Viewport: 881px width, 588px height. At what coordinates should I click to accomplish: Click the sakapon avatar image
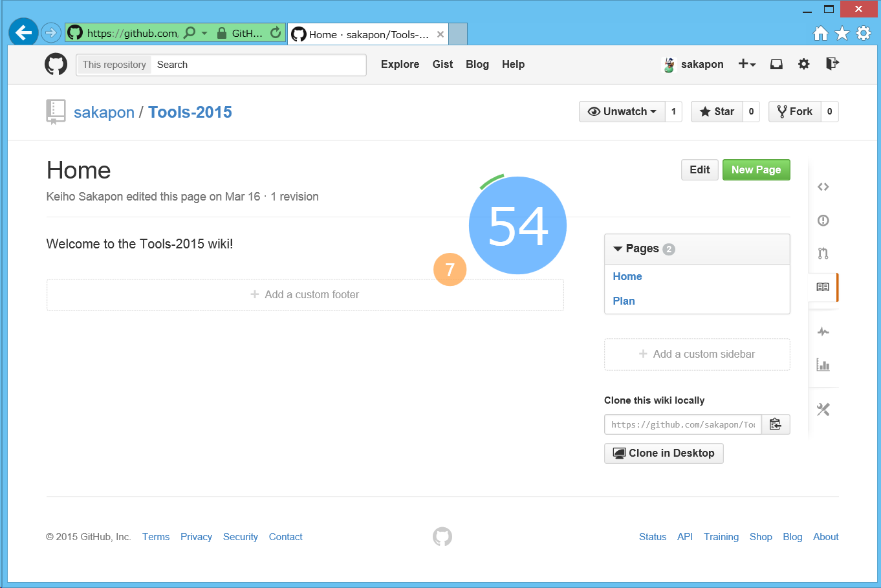(669, 64)
